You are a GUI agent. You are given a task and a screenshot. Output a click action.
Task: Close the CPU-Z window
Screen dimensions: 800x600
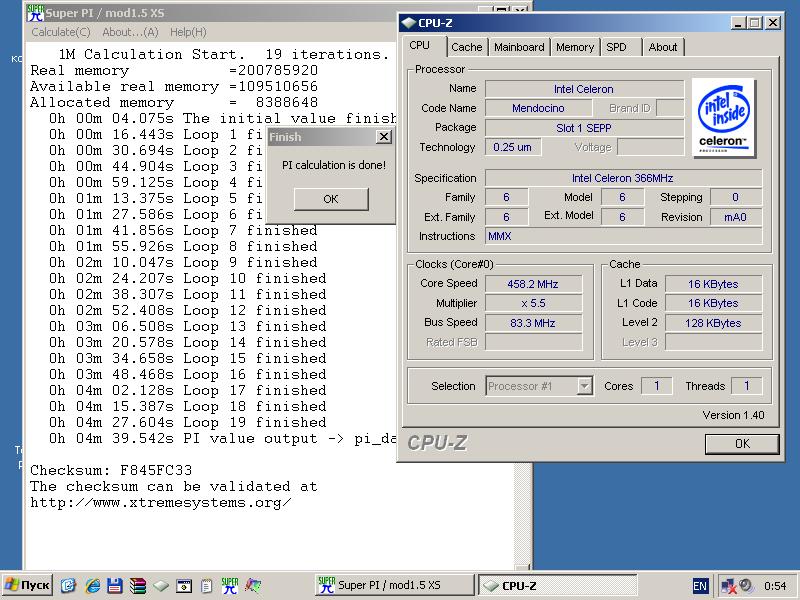[x=773, y=23]
